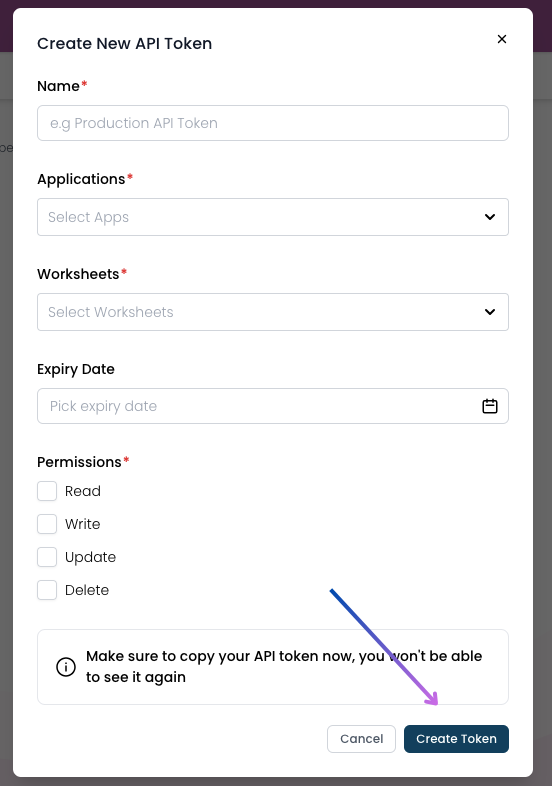This screenshot has height=786, width=552.
Task: Click the chevron arrow in Select Apps
Action: point(490,217)
